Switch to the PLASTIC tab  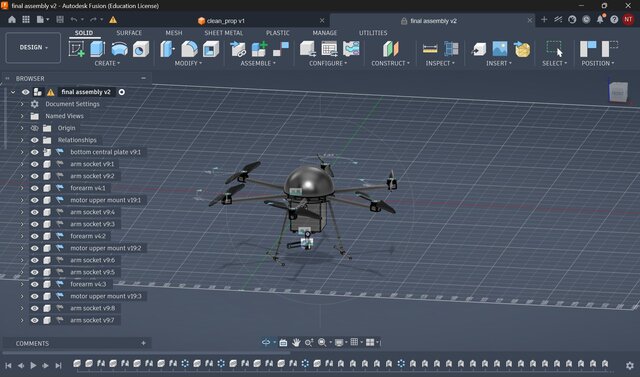point(278,33)
